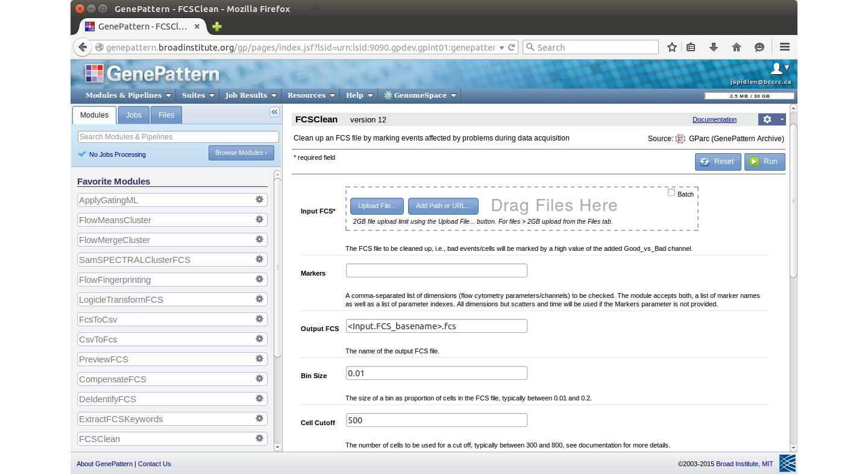The height and width of the screenshot is (474, 868).
Task: Open the Resources dropdown menu
Action: click(x=311, y=95)
